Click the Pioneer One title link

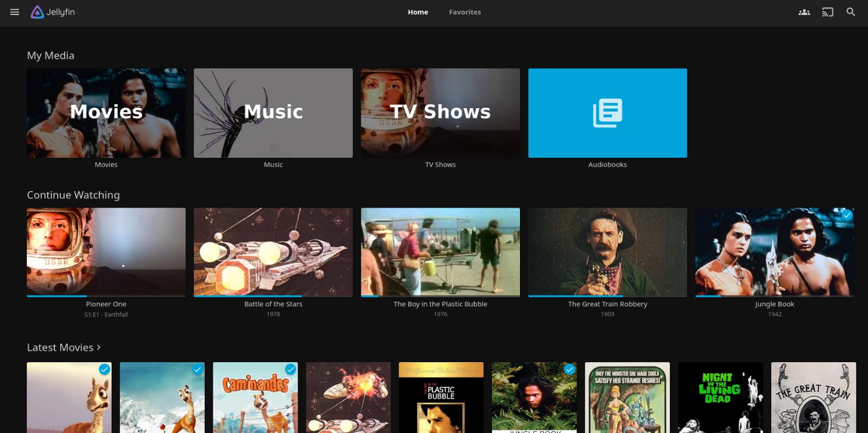coord(106,304)
